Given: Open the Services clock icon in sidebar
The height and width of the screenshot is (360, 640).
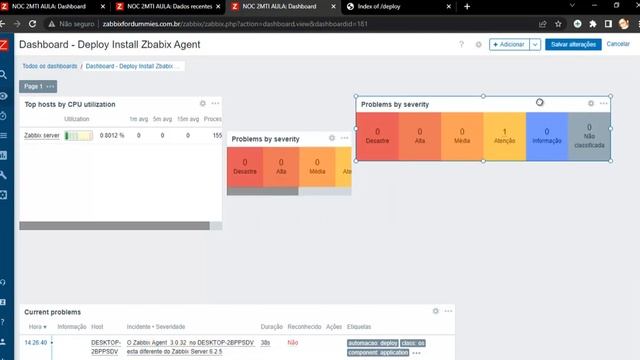Looking at the screenshot, I should 3,116.
